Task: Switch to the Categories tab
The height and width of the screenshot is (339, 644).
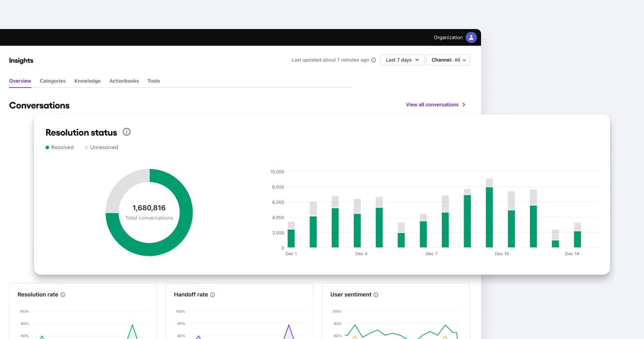Action: click(53, 81)
